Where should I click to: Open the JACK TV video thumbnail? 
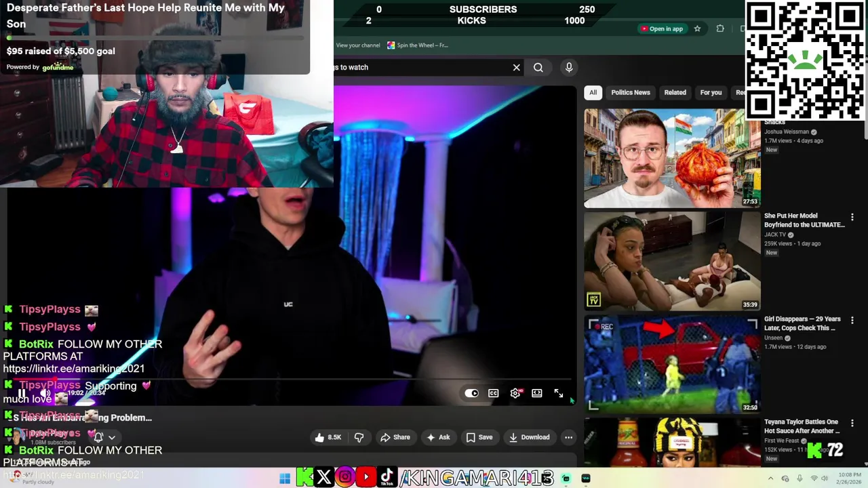[x=672, y=261]
